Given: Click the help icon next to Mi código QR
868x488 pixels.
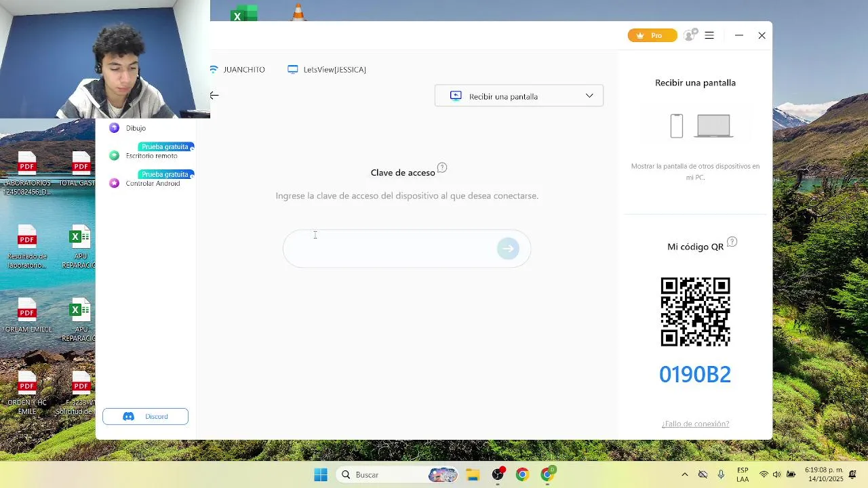Looking at the screenshot, I should tap(732, 242).
